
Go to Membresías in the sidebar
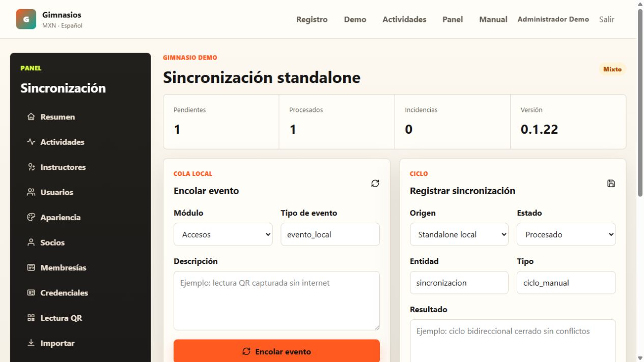[80, 268]
